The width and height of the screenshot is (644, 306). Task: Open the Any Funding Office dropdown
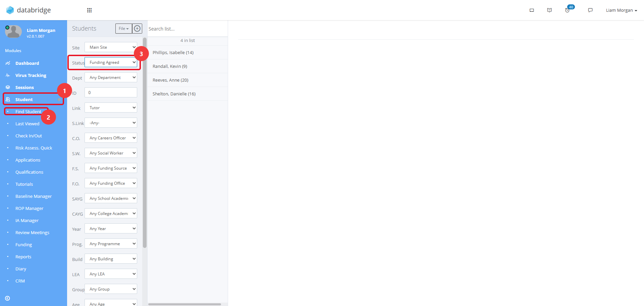[x=111, y=183]
